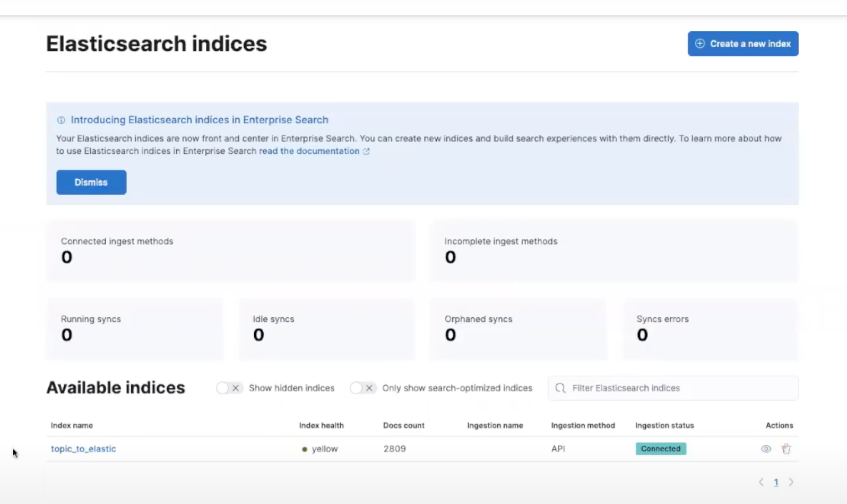
Task: Click the info icon beside Introducing Elasticsearch indices
Action: [x=61, y=120]
